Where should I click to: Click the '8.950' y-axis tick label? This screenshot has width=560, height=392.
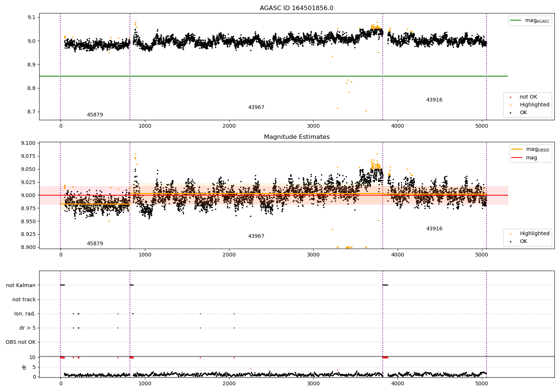point(28,221)
